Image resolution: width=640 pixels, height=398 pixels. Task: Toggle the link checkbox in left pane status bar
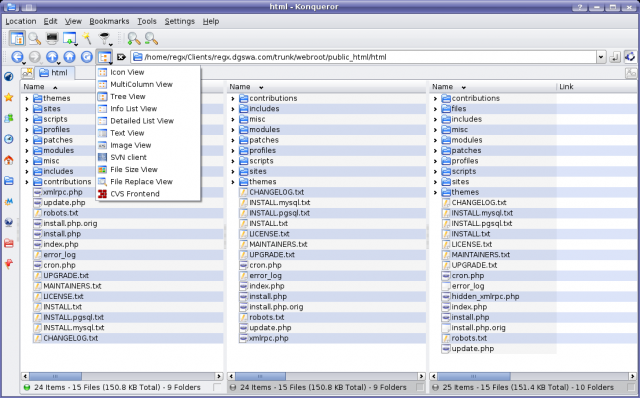pyautogui.click(x=217, y=387)
